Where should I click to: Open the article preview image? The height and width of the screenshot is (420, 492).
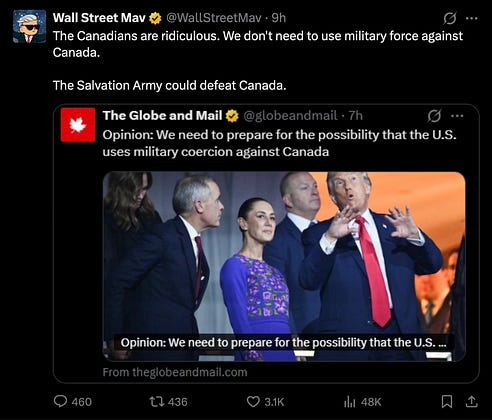pyautogui.click(x=284, y=266)
